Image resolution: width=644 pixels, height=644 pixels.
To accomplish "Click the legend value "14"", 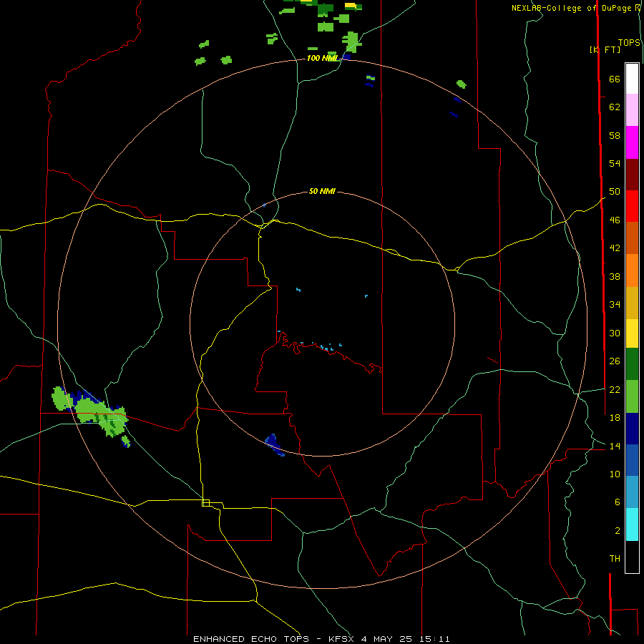I will (615, 446).
